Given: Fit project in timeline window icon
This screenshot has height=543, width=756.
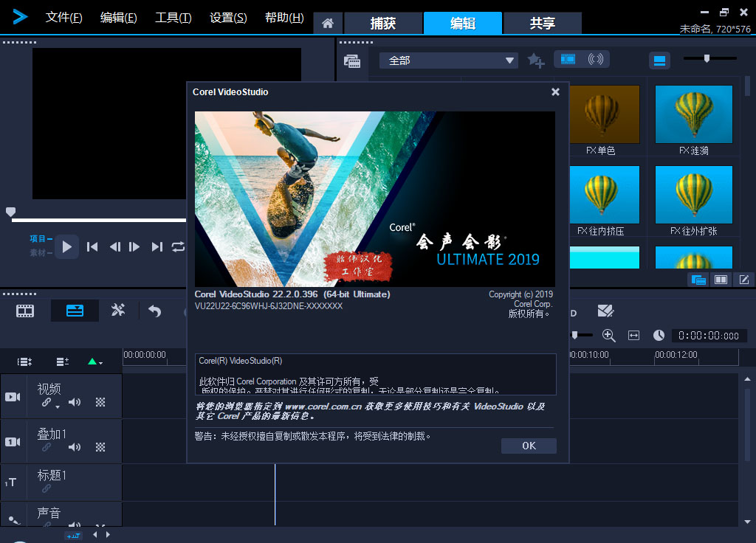Looking at the screenshot, I should pyautogui.click(x=634, y=336).
